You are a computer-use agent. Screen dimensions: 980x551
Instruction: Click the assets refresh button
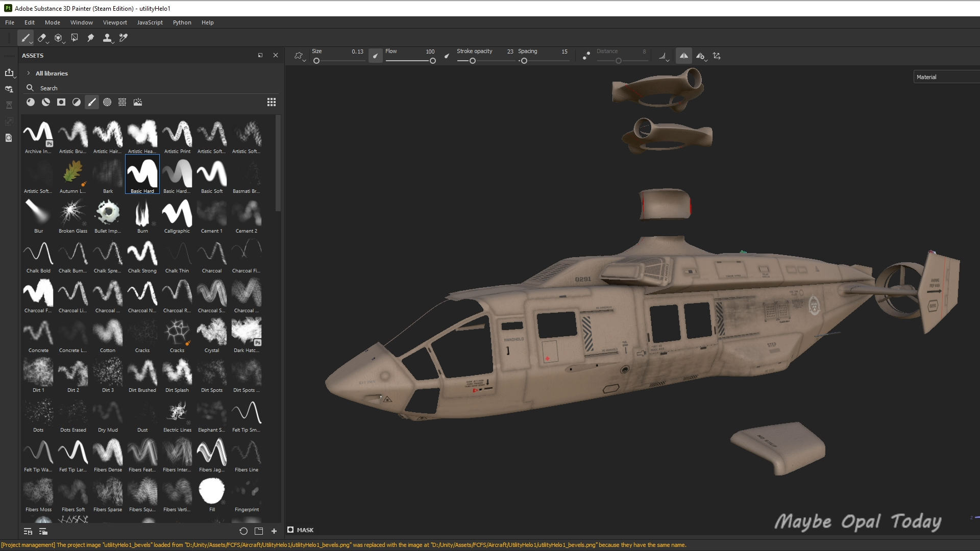click(243, 531)
